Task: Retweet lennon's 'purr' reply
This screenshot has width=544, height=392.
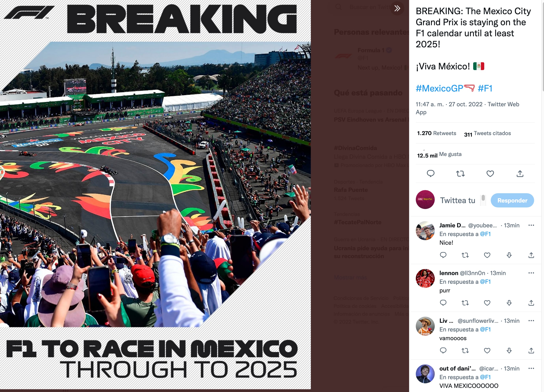Action: (x=465, y=303)
